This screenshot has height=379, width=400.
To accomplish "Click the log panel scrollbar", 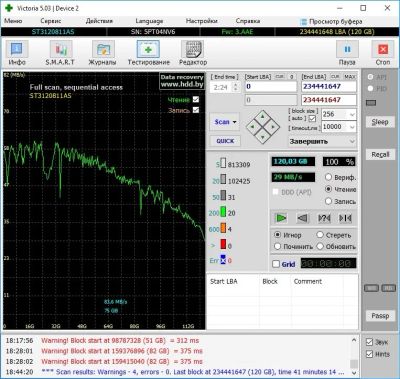I will 354,356.
